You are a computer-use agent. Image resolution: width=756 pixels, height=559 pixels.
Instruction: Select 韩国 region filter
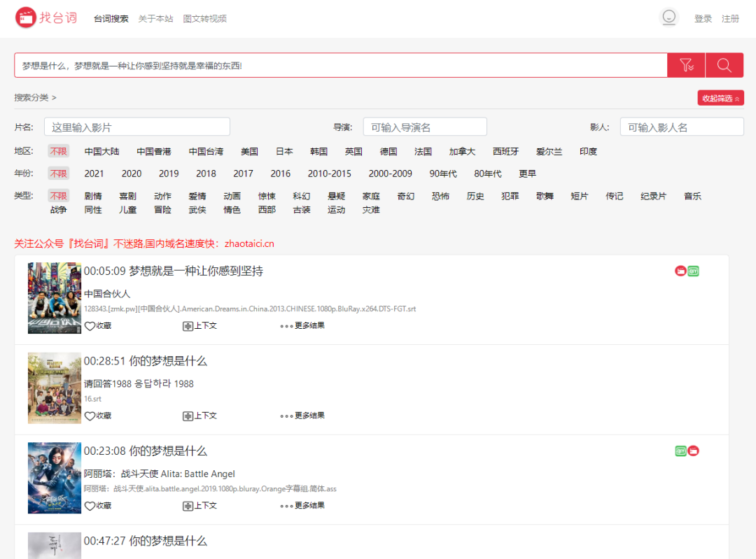pos(318,151)
